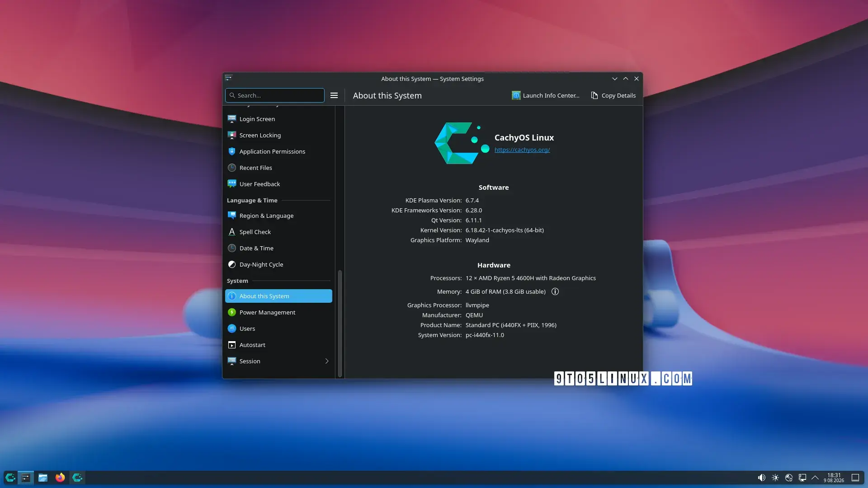The width and height of the screenshot is (868, 488).
Task: Open Screen Locking settings
Action: click(x=278, y=135)
